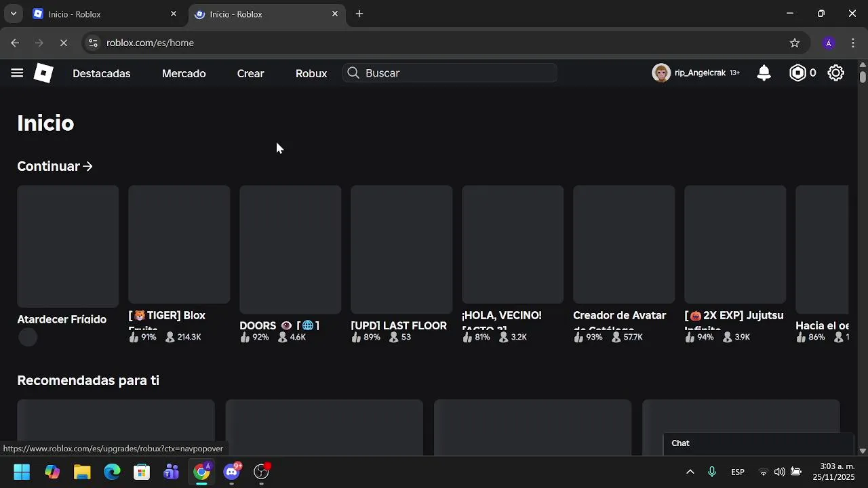Open Mercado in the navigation bar
The image size is (868, 488).
(184, 73)
